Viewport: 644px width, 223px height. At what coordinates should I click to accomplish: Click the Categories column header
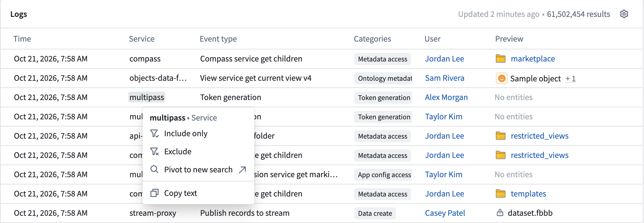[372, 39]
